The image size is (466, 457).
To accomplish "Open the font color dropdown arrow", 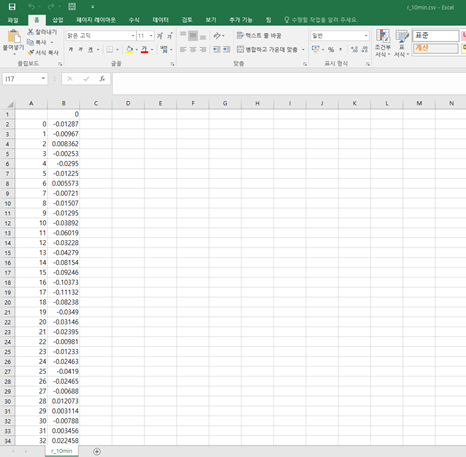I will click(152, 50).
